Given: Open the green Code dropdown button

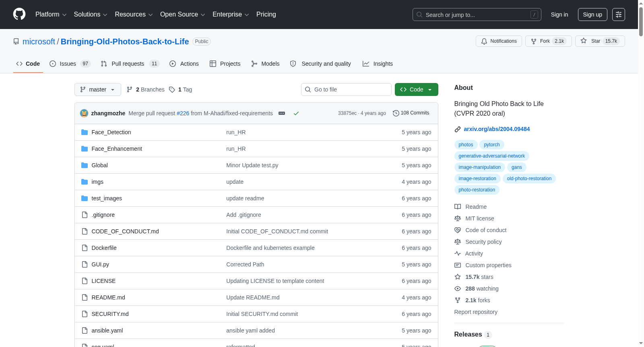Looking at the screenshot, I should point(417,89).
